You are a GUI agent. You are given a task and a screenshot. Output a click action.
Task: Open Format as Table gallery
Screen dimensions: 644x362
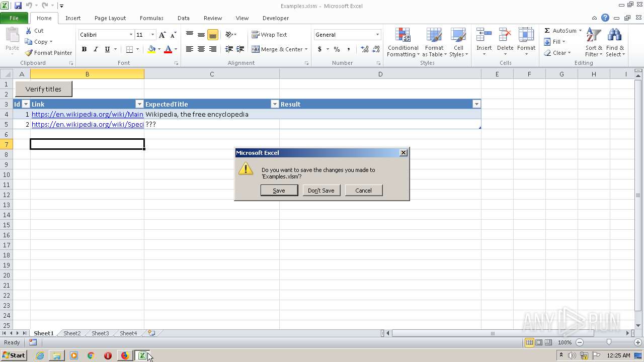click(434, 42)
